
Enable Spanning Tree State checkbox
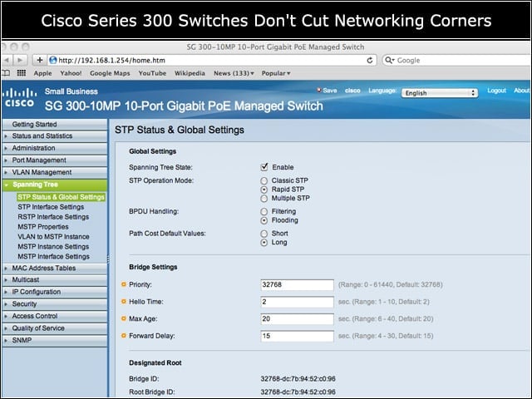(x=264, y=167)
